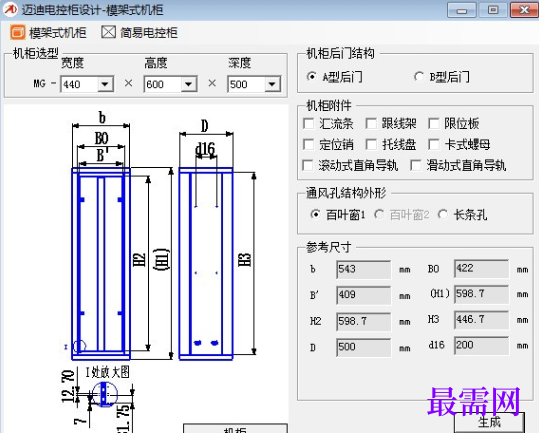This screenshot has width=539, height=433.
Task: Click the side view cabinet drawing
Action: pos(206,264)
